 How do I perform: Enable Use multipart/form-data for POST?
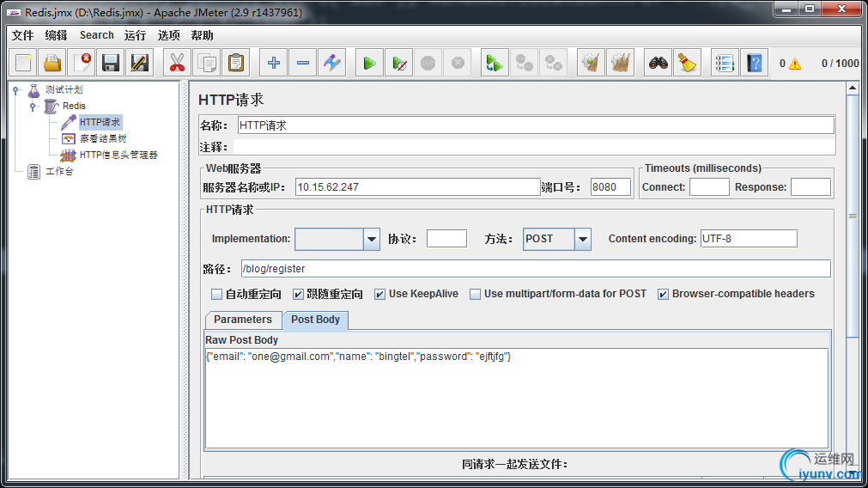point(475,294)
